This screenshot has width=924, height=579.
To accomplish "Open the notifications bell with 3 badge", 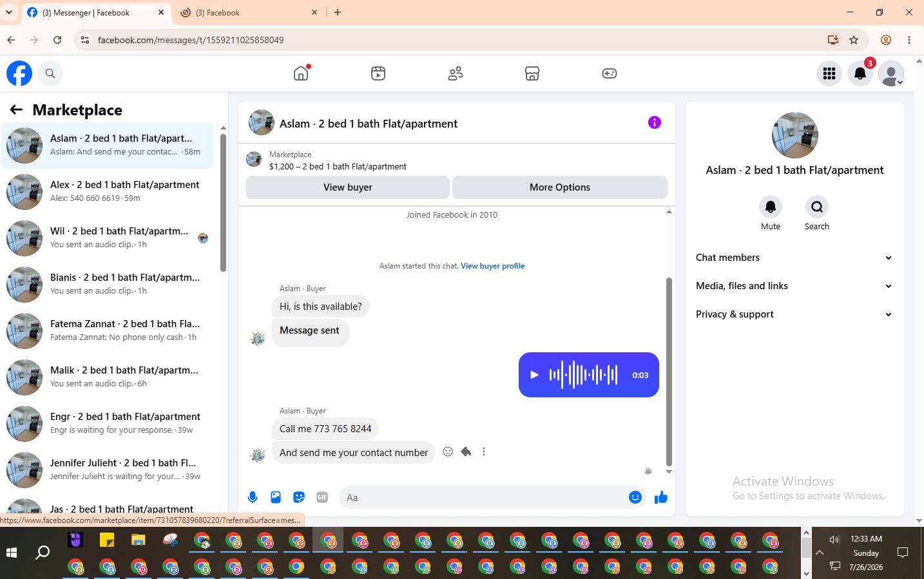I will (860, 73).
